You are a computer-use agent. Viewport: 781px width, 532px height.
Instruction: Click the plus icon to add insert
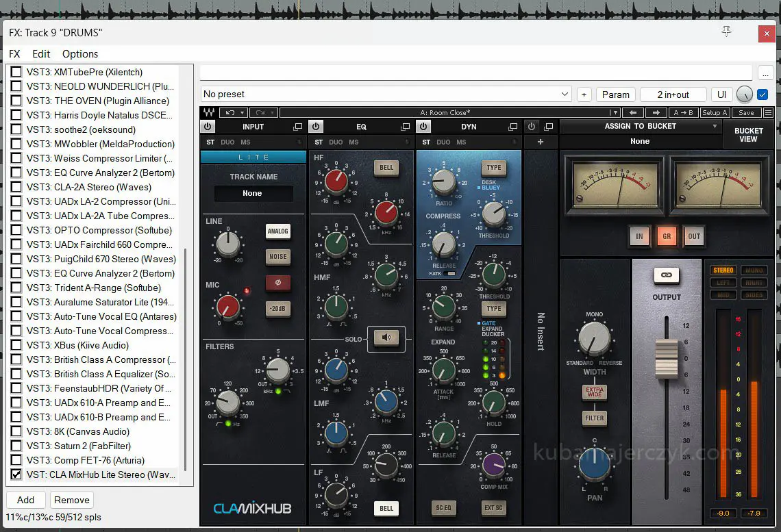[541, 142]
